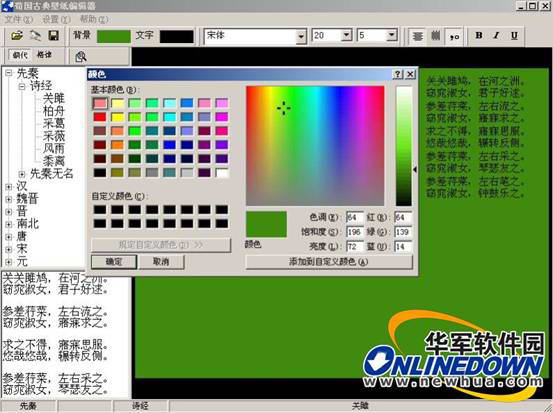Click the 确定 button in color dialog
The width and height of the screenshot is (553, 413).
click(x=114, y=262)
